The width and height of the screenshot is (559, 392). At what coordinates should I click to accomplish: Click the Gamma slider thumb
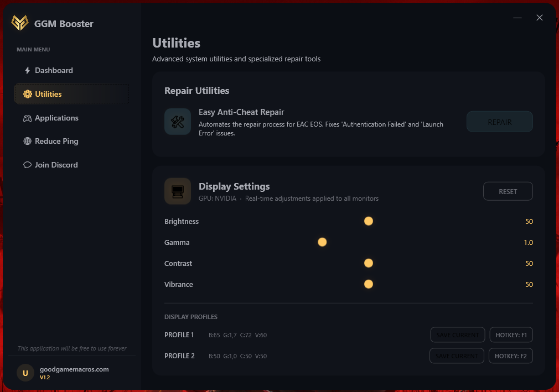pos(322,242)
